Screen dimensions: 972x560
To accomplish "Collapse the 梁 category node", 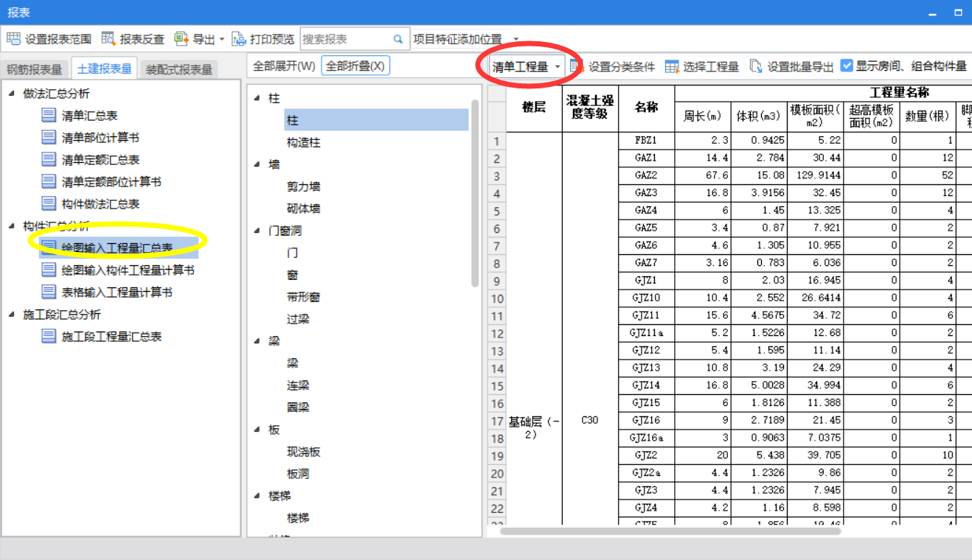I will point(257,341).
